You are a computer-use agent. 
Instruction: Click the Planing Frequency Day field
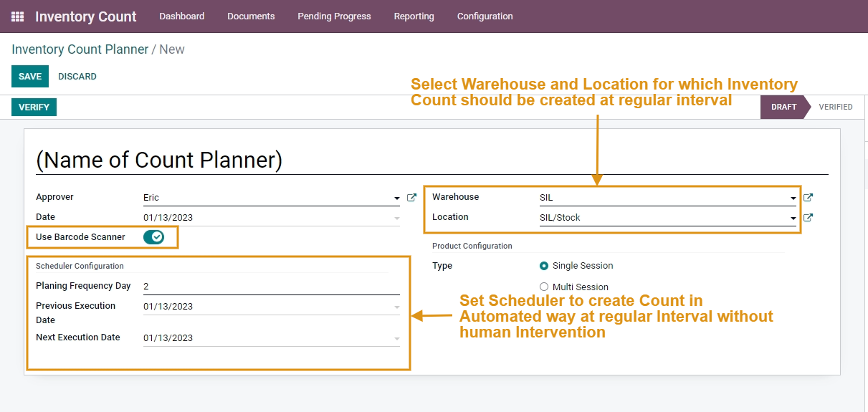tap(271, 287)
